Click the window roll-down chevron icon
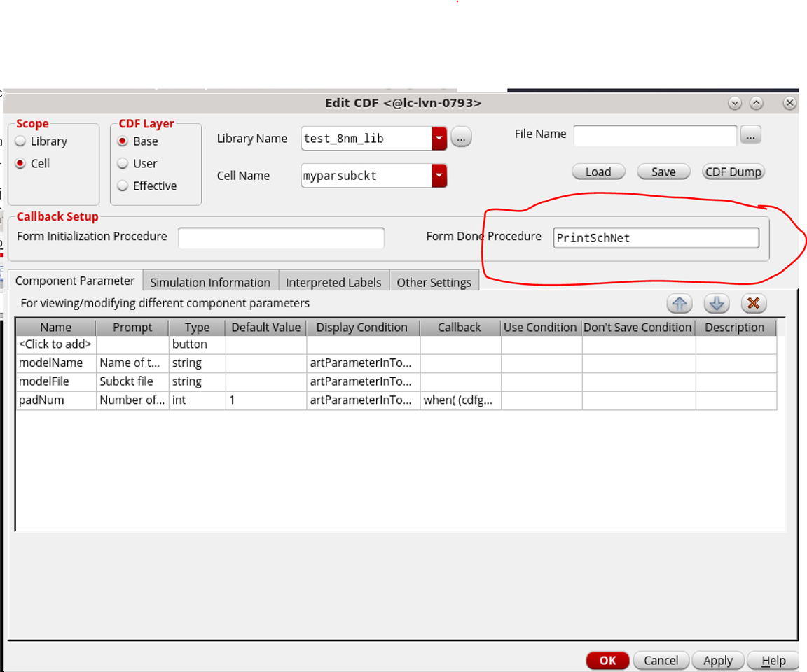Screen dimensions: 807x672 point(735,103)
